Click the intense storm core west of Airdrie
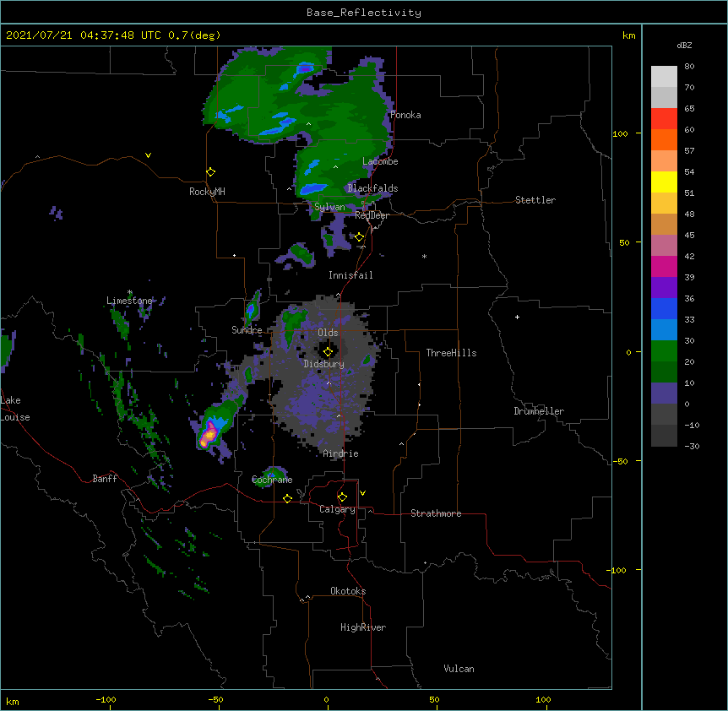 209,435
